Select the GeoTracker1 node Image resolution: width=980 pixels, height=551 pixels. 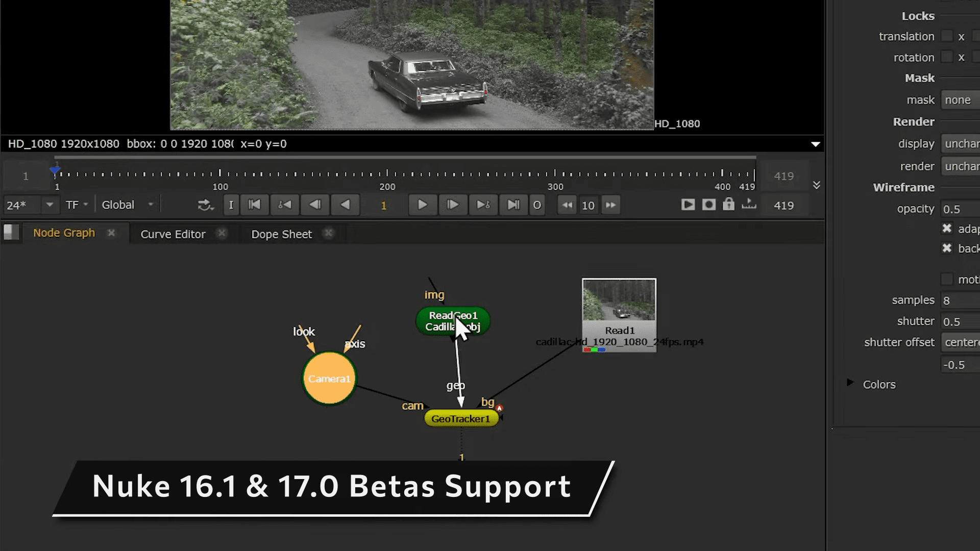point(461,417)
